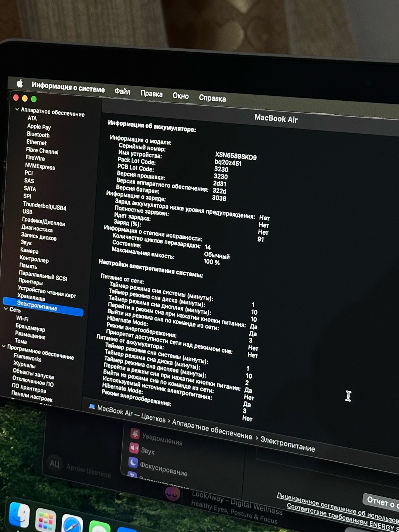Image resolution: width=399 pixels, height=532 pixels.
Task: Click MacBook Air — Цветков in path bar
Action: click(x=131, y=414)
